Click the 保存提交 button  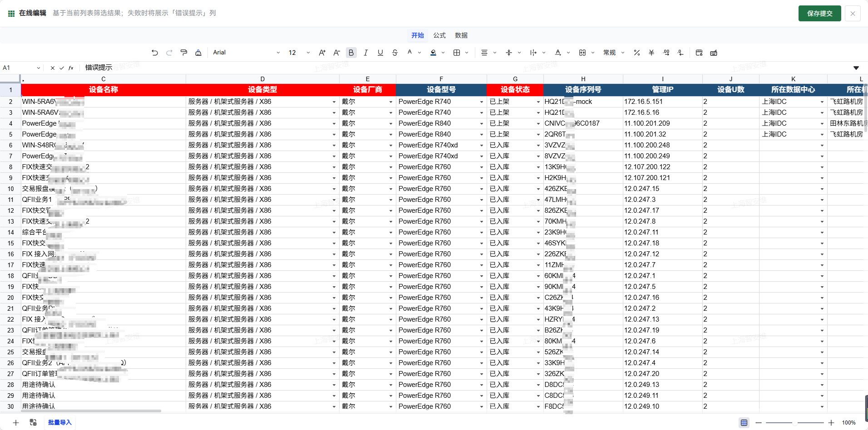click(x=820, y=14)
